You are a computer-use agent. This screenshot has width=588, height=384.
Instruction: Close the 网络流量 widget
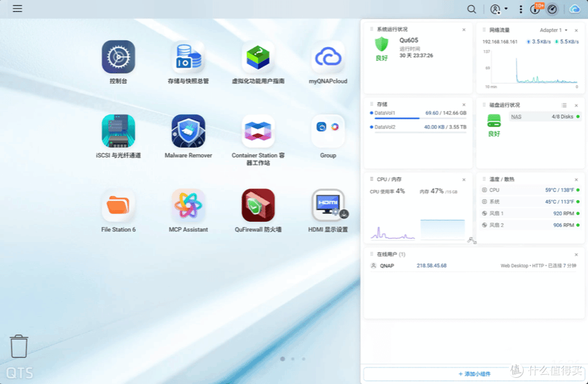click(x=576, y=30)
